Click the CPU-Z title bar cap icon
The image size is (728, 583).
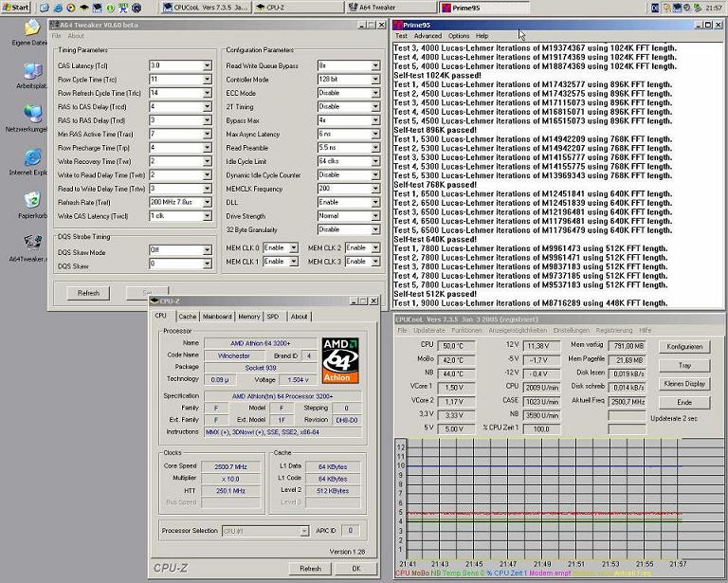click(x=155, y=301)
